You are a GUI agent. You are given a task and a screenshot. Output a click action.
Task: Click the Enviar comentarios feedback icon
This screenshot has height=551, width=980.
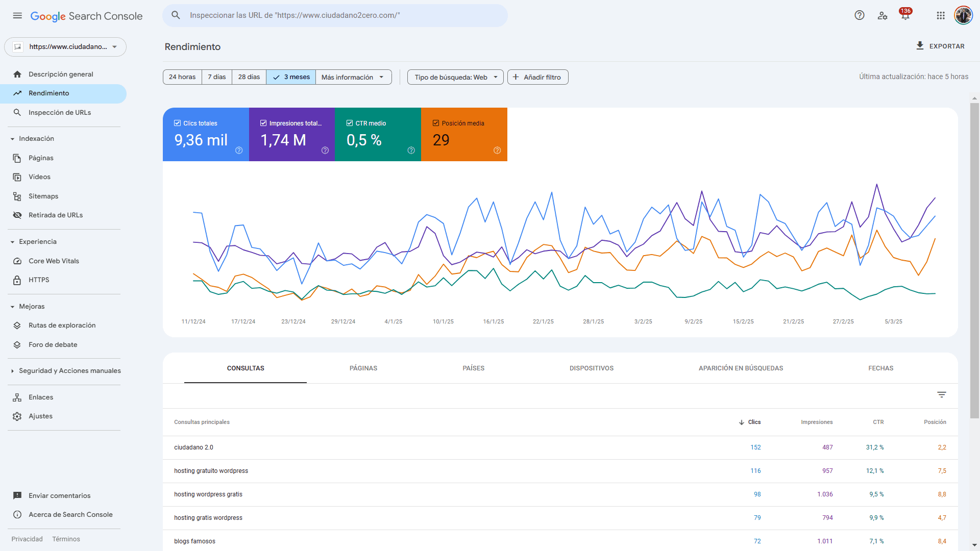click(x=17, y=496)
